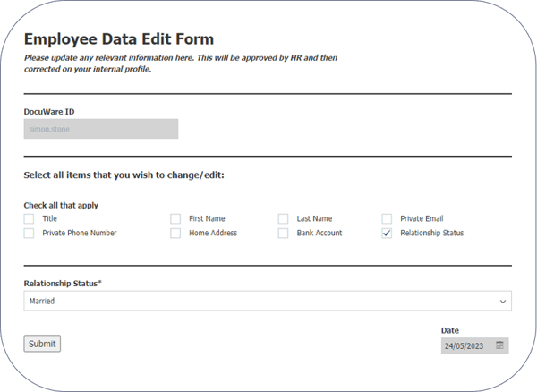The height and width of the screenshot is (392, 537).
Task: Click the DocuWare ID field with simon.stone
Action: click(x=100, y=129)
